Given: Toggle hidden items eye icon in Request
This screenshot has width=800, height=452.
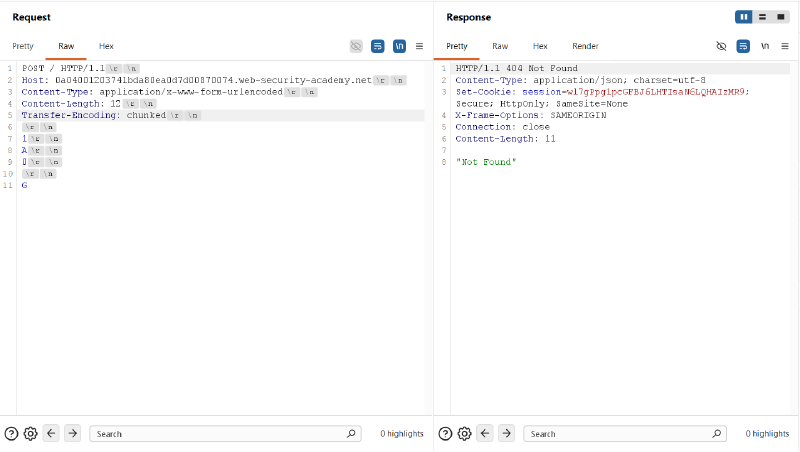Looking at the screenshot, I should click(x=356, y=46).
